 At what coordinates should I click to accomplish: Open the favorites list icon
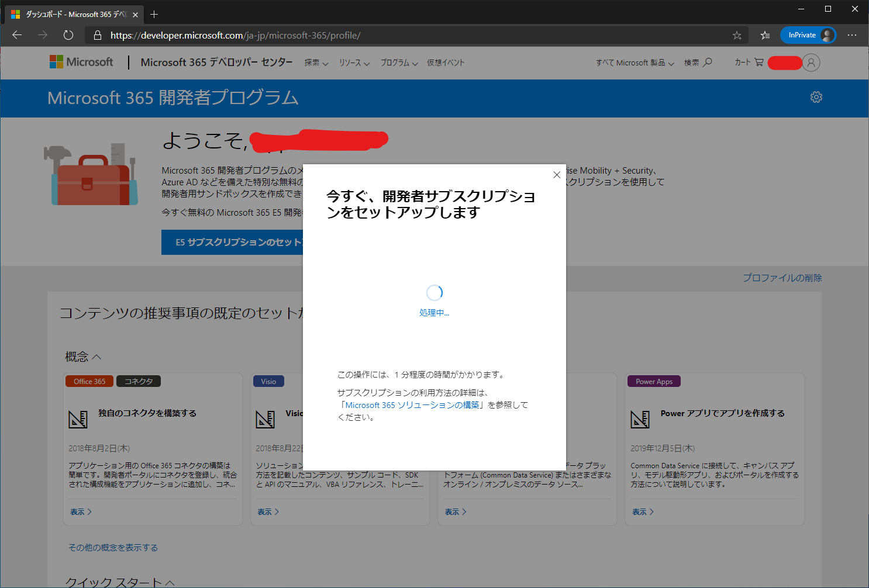coord(765,35)
